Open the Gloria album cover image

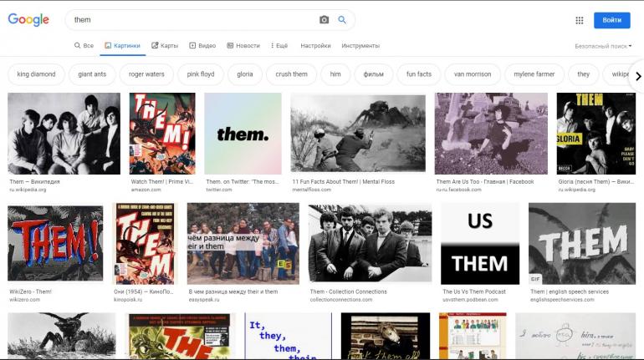coord(596,134)
